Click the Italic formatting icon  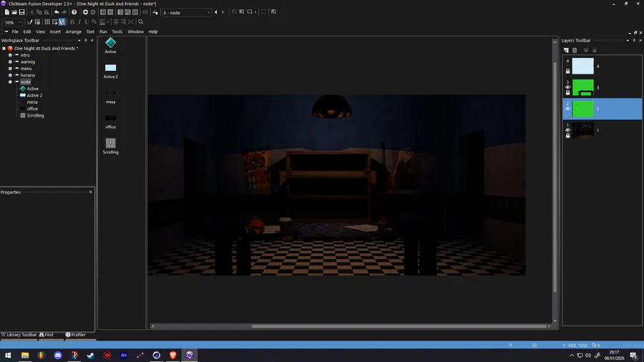pos(79,22)
